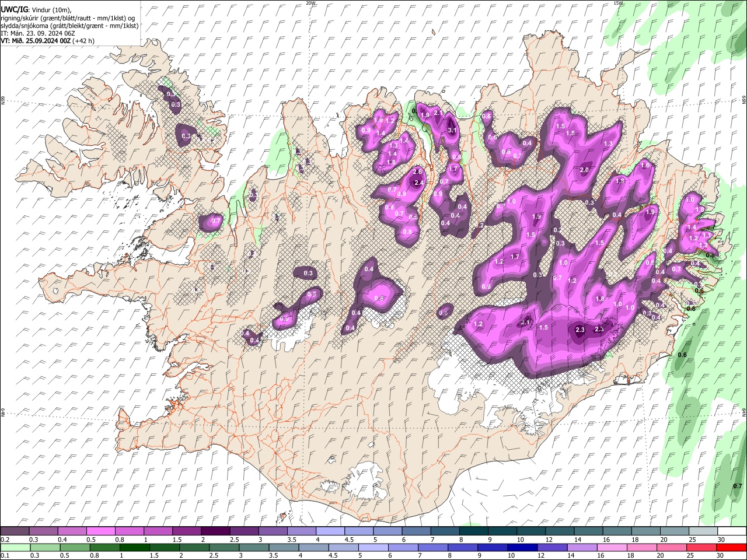
Task: Select the lower legend swatch between 3.5 and 4
Action: click(284, 547)
